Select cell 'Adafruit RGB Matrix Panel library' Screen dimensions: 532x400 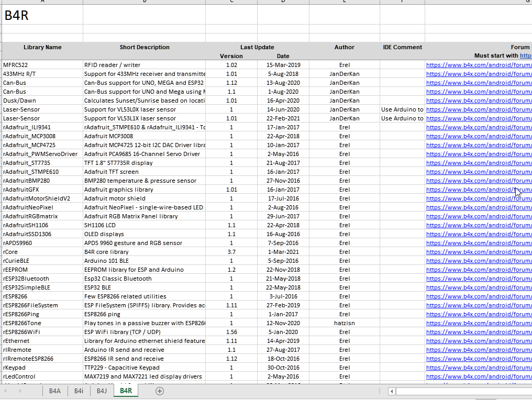[x=144, y=216]
